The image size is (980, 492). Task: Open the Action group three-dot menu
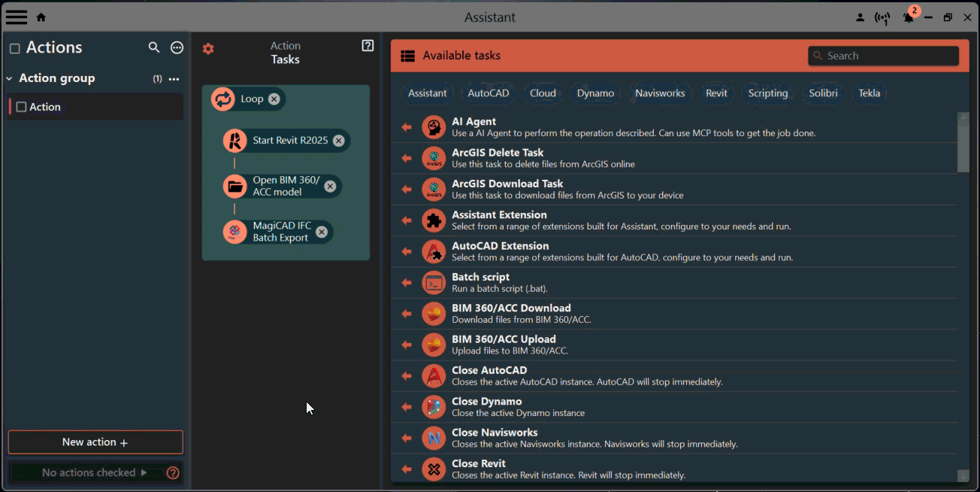[174, 79]
